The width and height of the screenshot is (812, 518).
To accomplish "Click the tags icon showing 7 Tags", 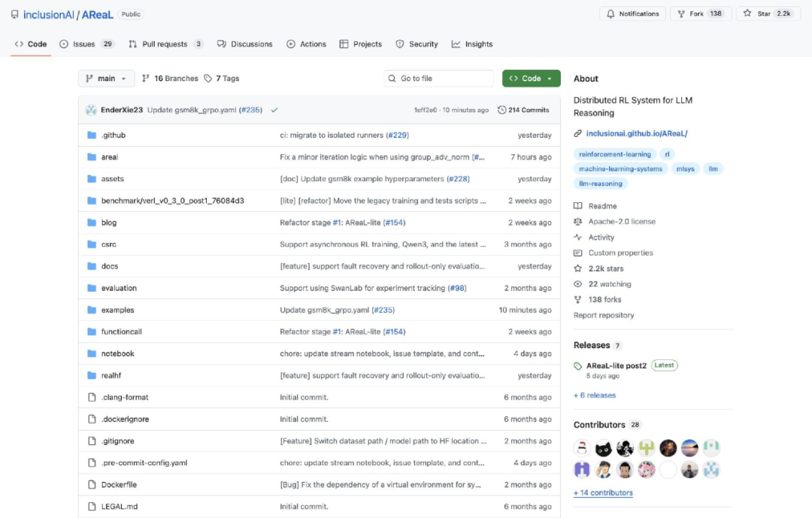I will [208, 78].
